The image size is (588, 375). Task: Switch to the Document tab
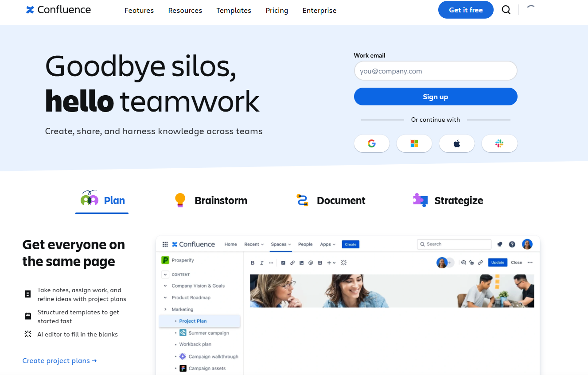click(331, 201)
